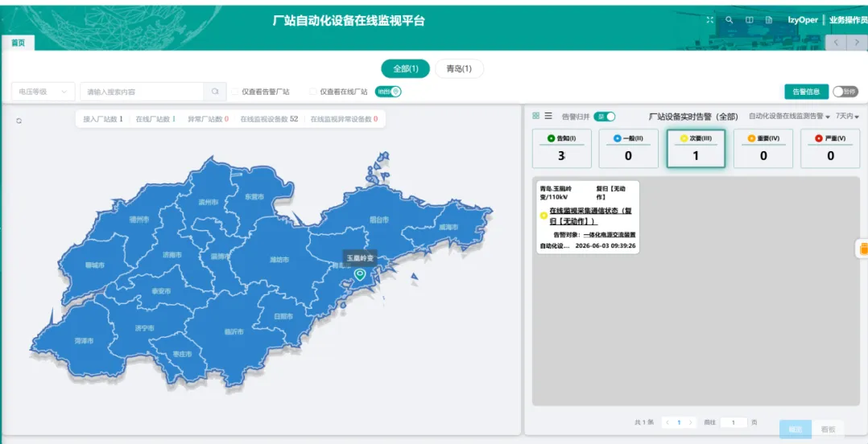
Task: Toggle the fullscreen icon in the header
Action: click(x=710, y=20)
